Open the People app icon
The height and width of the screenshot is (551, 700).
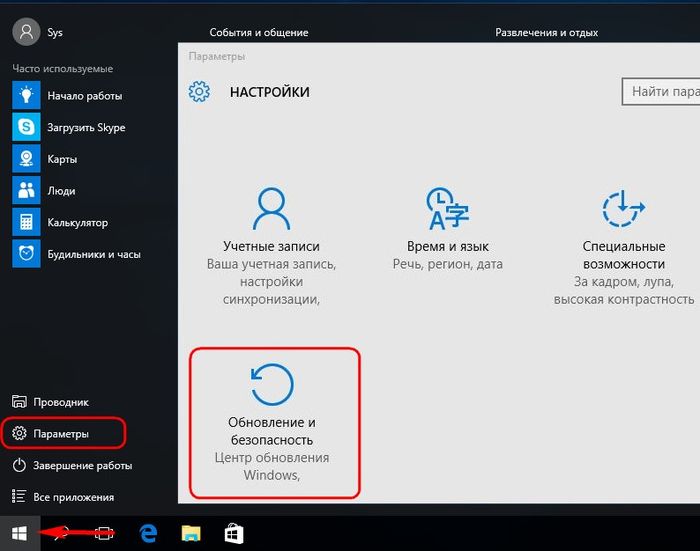(25, 190)
